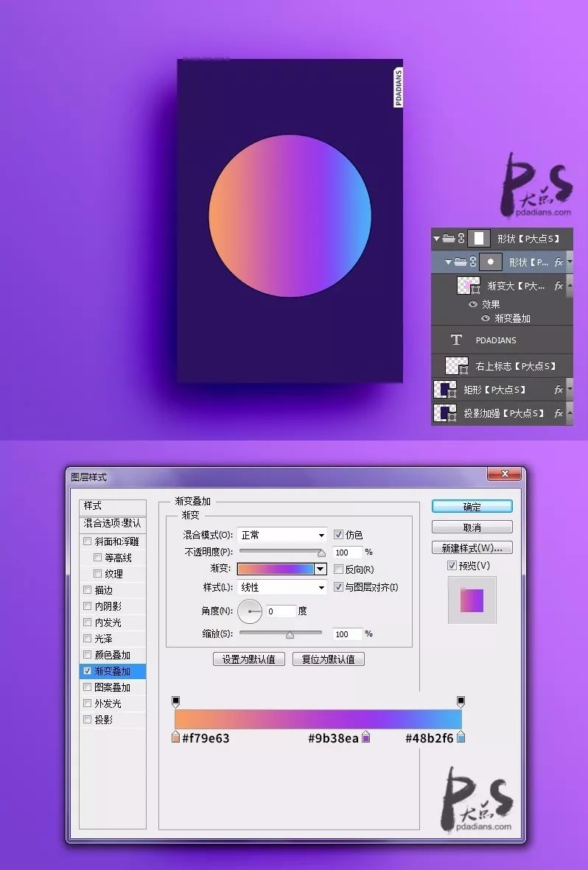The width and height of the screenshot is (588, 870).
Task: Expand effects arrow on selected 形状 group
Action: [x=570, y=262]
